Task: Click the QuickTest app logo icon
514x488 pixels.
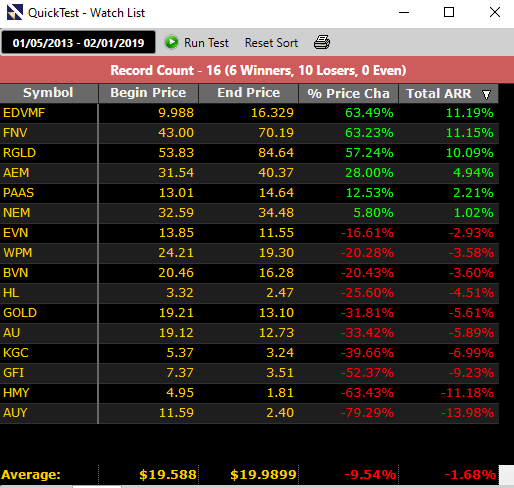Action: (x=15, y=12)
